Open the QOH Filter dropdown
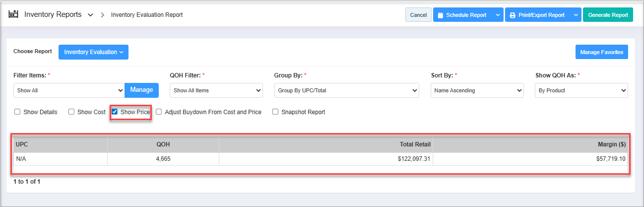644x207 pixels. (216, 90)
